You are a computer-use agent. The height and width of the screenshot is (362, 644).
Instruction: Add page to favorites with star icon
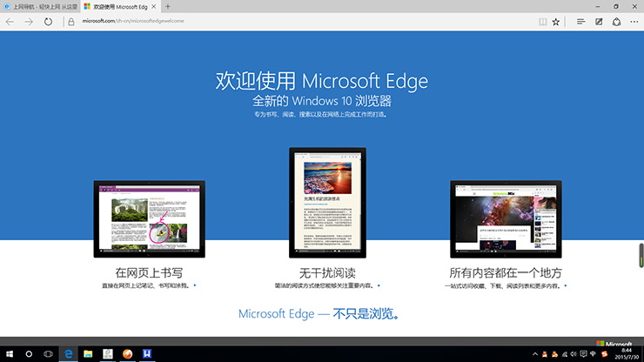556,22
